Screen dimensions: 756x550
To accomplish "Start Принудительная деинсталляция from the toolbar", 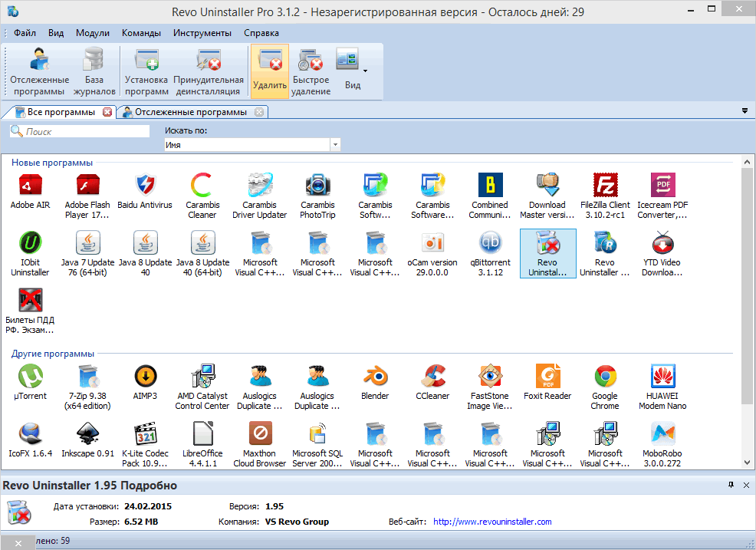I will click(209, 71).
